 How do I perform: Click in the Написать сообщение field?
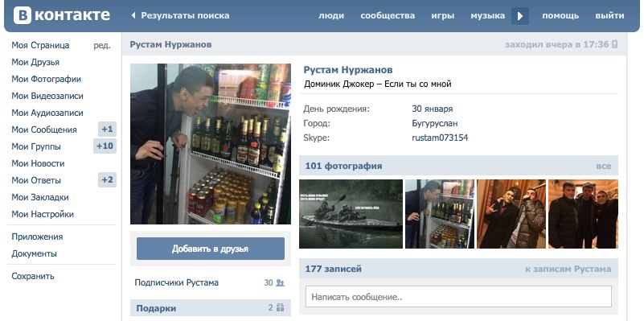458,297
